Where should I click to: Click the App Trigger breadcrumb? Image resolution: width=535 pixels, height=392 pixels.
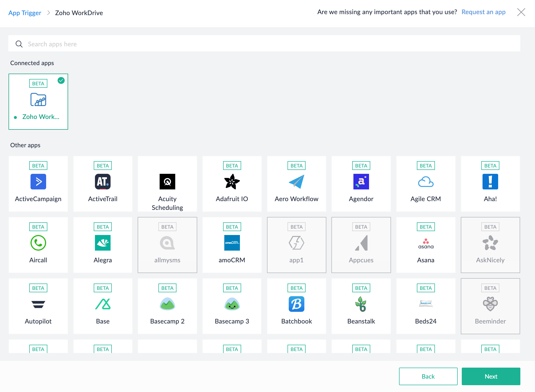25,13
